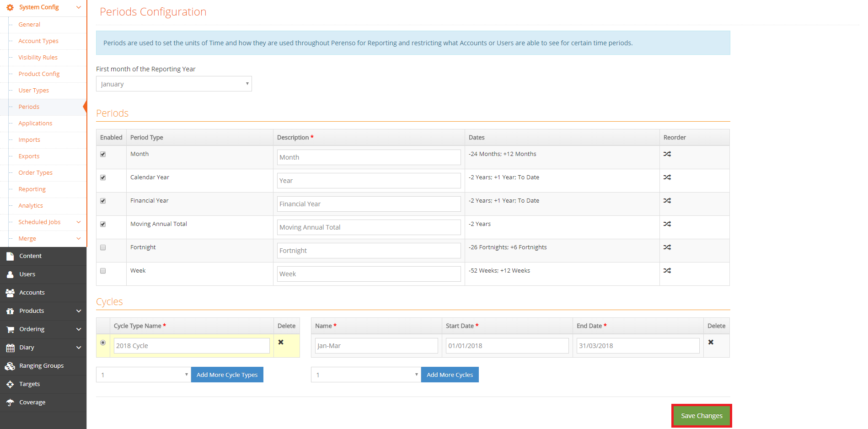
Task: Click reorder shuffle icon for Month row
Action: click(667, 154)
